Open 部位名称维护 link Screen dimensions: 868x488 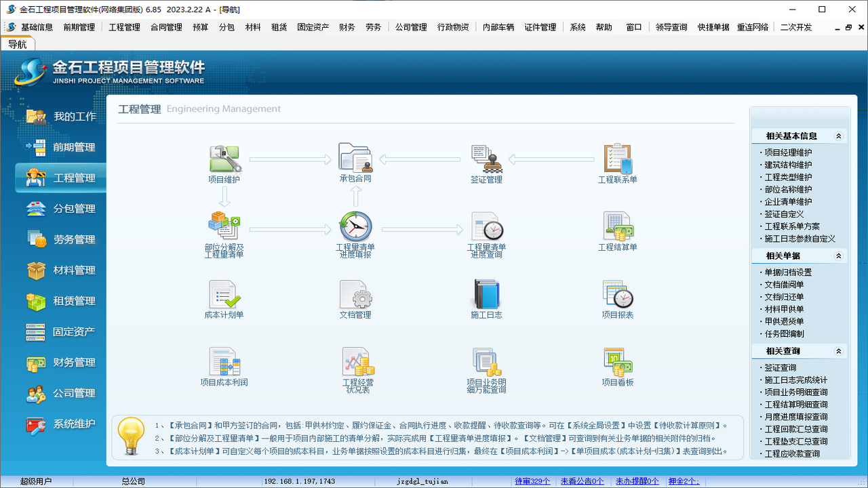788,190
